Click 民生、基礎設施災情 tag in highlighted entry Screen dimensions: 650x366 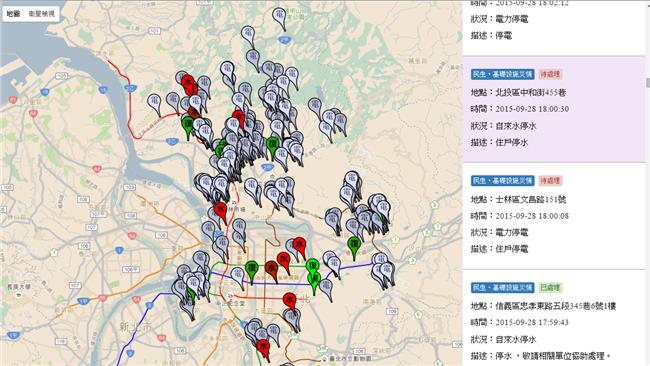click(x=502, y=75)
